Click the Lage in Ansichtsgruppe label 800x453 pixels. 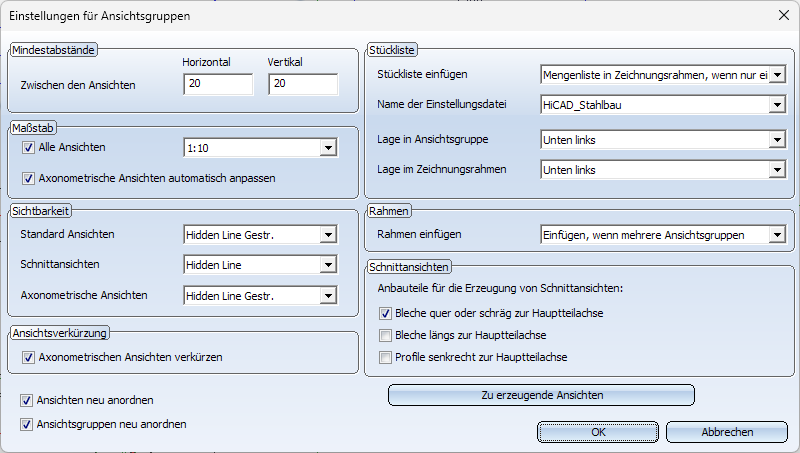(x=433, y=139)
